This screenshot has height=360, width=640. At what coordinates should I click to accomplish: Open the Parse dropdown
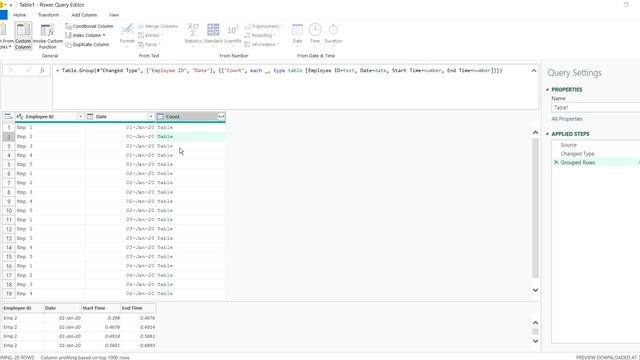point(149,44)
